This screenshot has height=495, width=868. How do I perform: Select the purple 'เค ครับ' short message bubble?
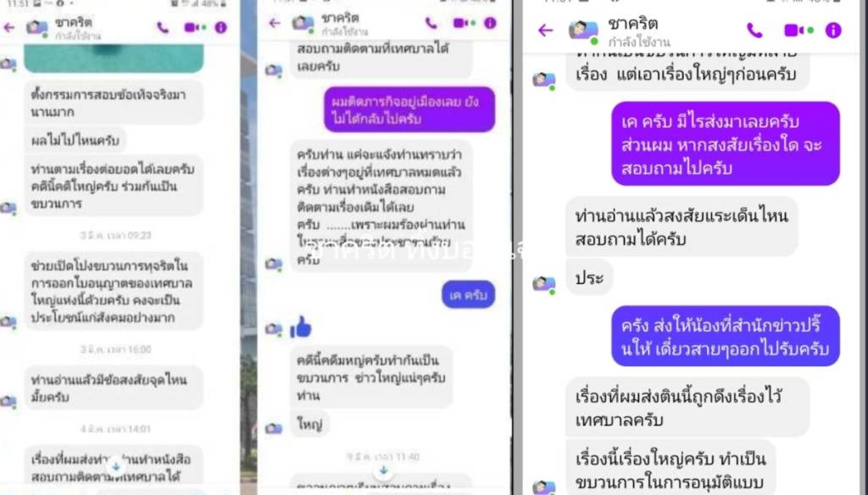tap(468, 295)
